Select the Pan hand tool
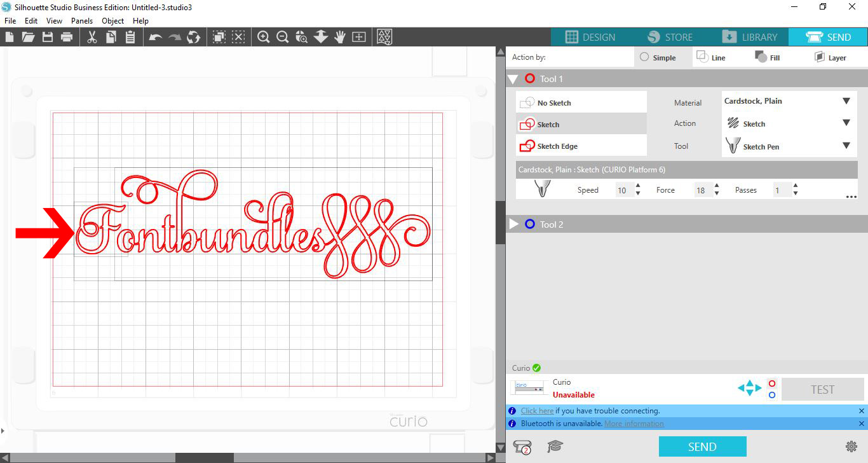868x463 pixels. pos(340,37)
